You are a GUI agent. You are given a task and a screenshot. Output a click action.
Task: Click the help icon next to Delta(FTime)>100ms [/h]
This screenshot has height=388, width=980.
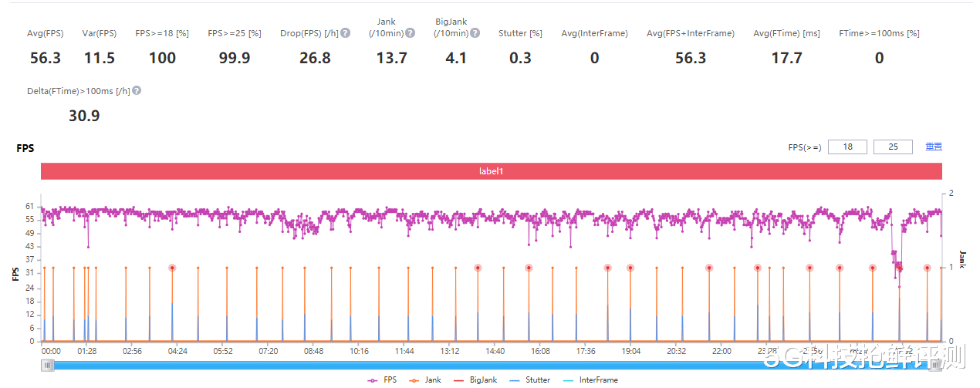137,91
